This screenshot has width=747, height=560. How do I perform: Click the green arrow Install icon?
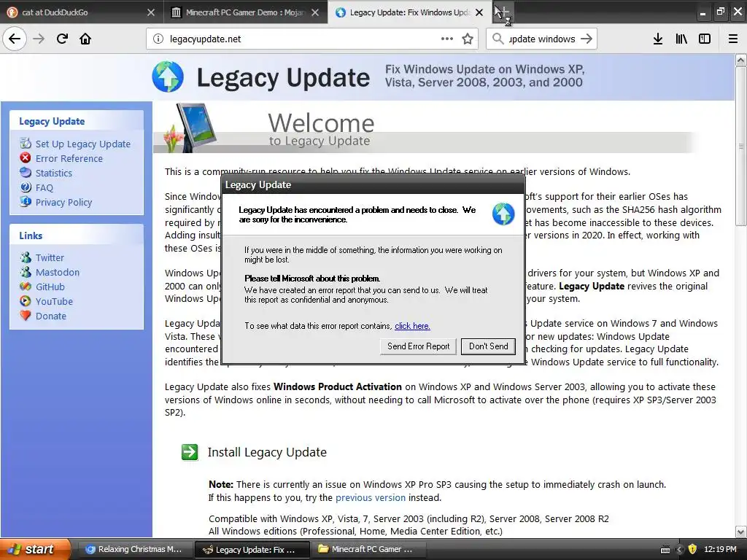pyautogui.click(x=190, y=452)
